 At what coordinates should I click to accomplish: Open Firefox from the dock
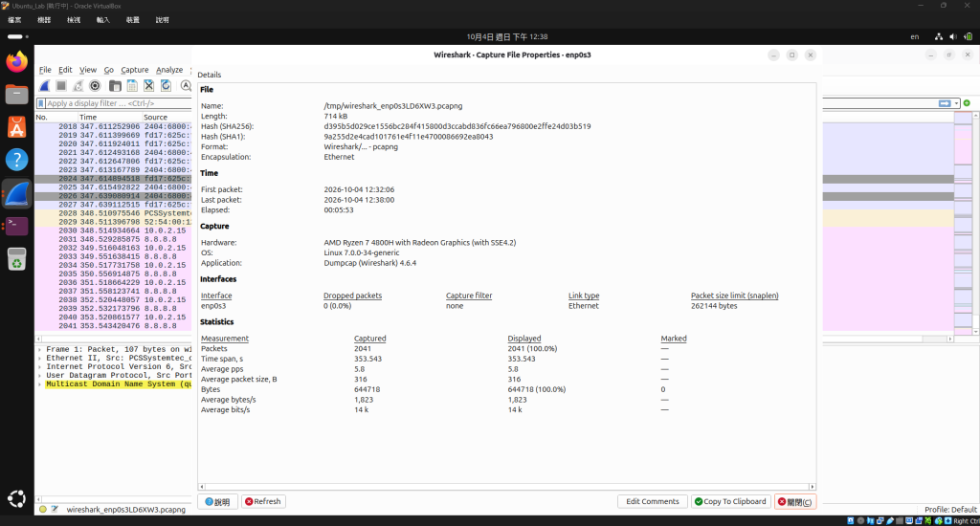tap(17, 61)
